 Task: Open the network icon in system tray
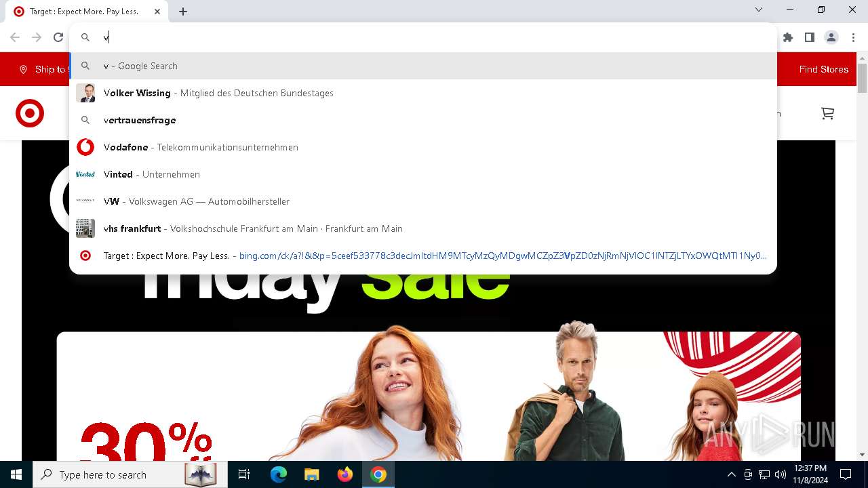[764, 474]
